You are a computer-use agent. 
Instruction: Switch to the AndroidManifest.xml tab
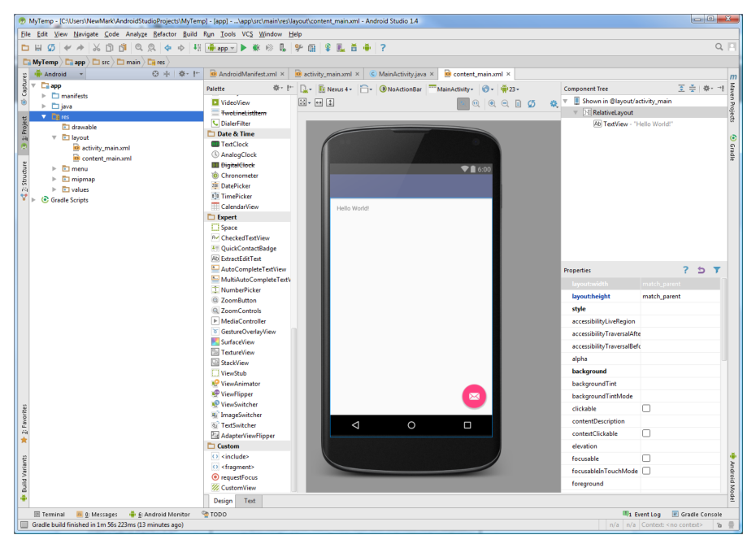click(247, 74)
